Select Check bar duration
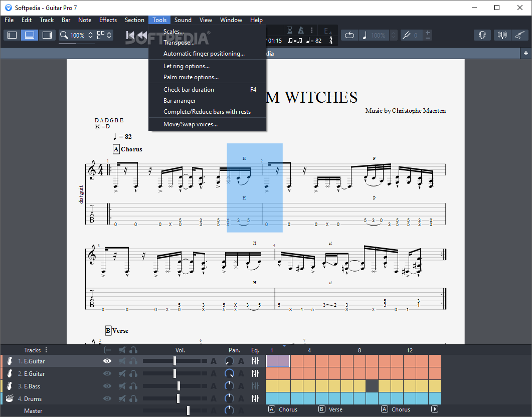This screenshot has height=417, width=532. pyautogui.click(x=207, y=90)
